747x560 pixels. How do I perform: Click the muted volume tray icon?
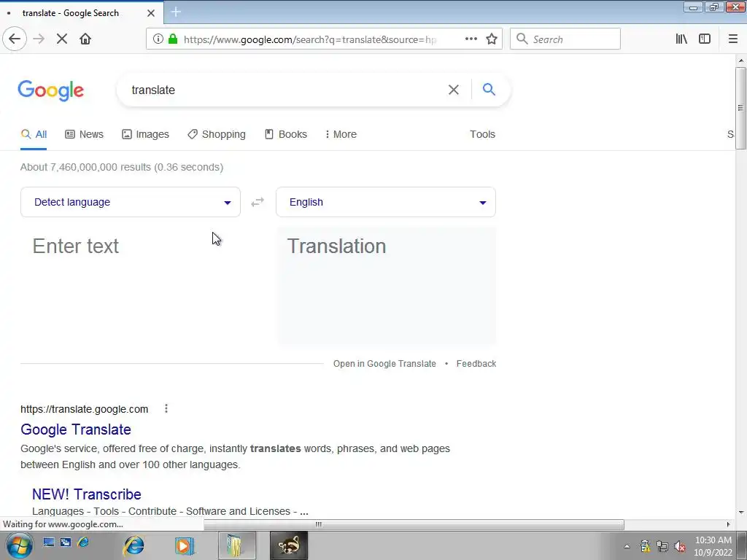coord(680,546)
